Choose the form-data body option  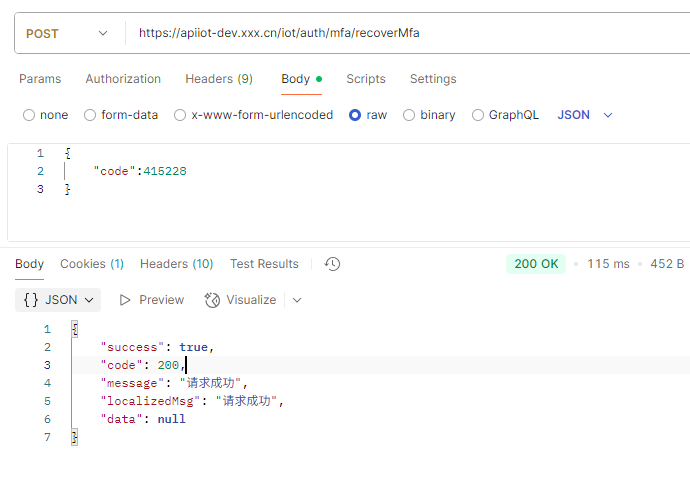coord(90,115)
